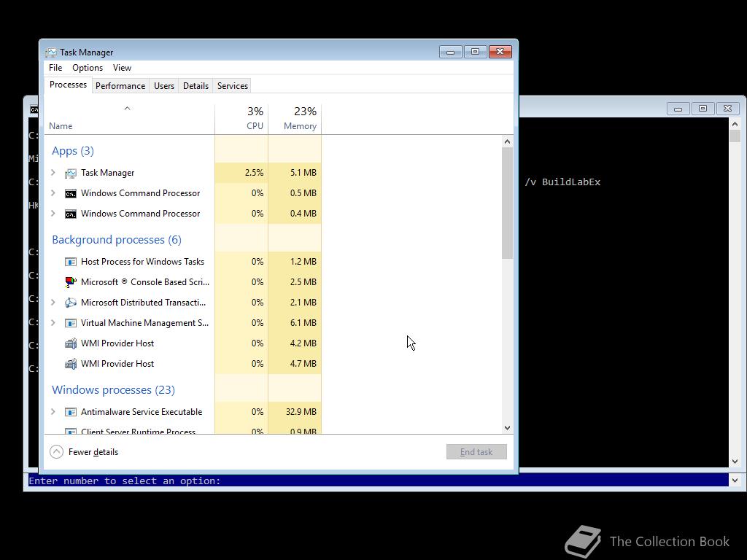The width and height of the screenshot is (747, 560).
Task: Minimize the Task Manager window
Action: pyautogui.click(x=451, y=52)
